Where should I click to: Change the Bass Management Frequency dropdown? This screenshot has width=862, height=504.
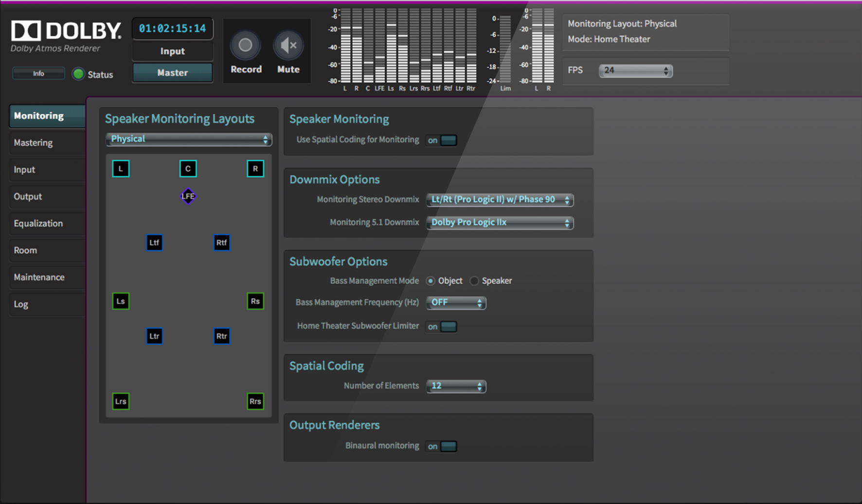pos(455,303)
